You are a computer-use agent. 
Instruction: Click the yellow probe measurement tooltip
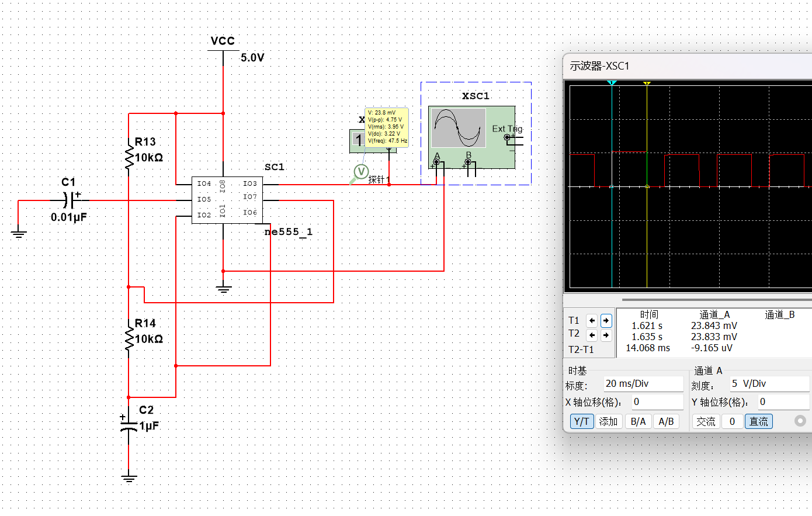tap(387, 127)
